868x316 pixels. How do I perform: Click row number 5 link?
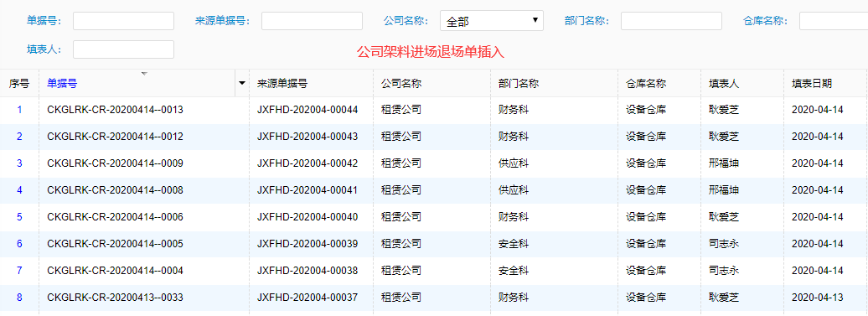click(19, 216)
